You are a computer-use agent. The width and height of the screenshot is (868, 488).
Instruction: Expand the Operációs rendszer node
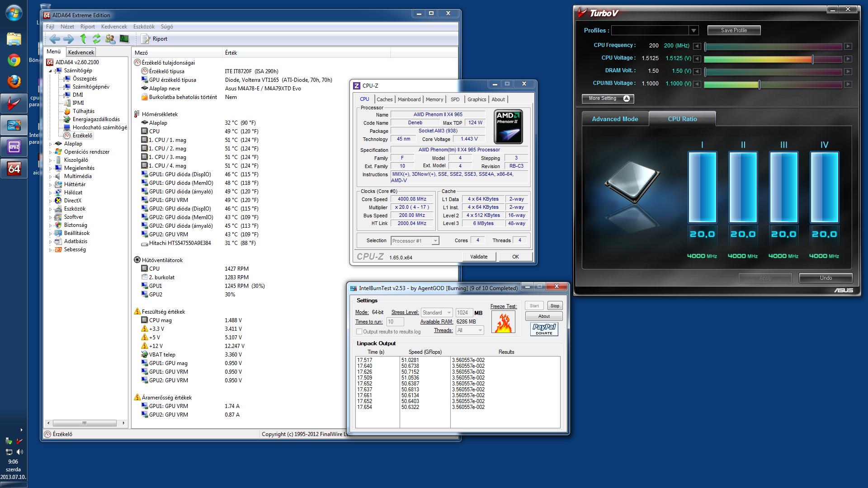click(51, 152)
